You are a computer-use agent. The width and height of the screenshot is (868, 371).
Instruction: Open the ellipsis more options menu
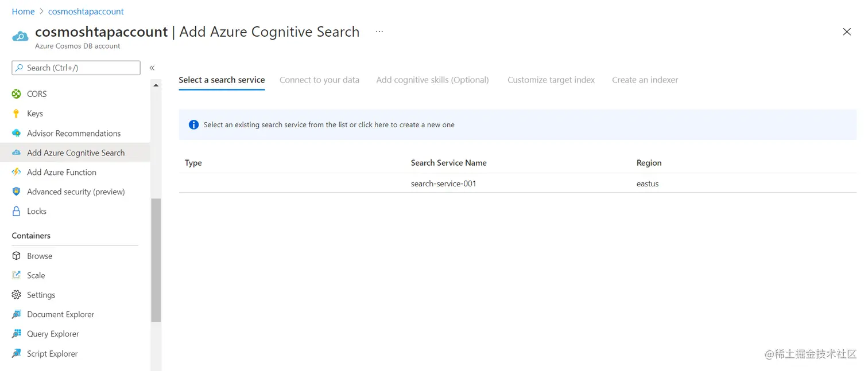(x=379, y=32)
